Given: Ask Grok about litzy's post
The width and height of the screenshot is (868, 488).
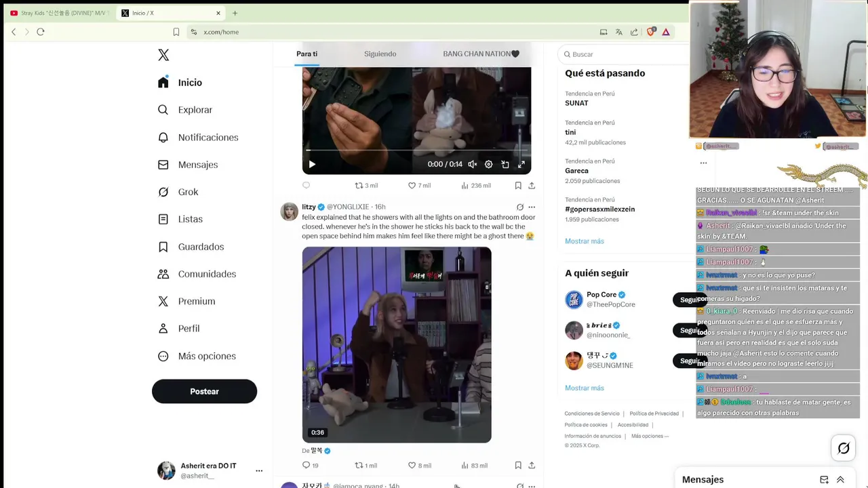Looking at the screenshot, I should point(520,207).
